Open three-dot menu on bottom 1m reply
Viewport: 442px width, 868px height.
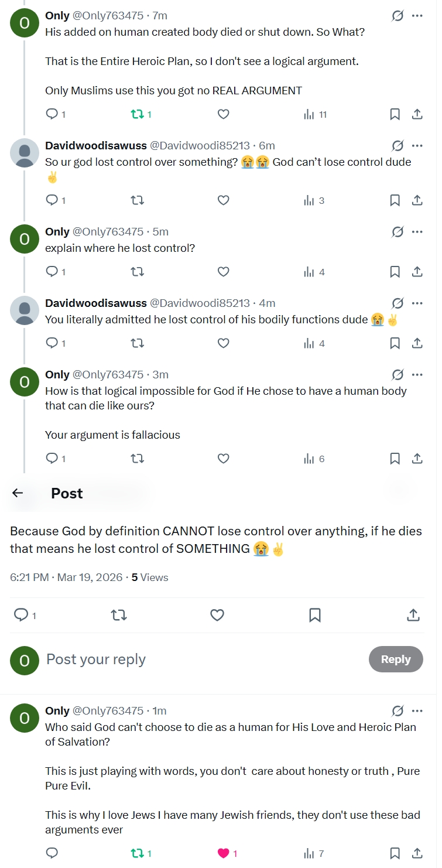tap(417, 711)
